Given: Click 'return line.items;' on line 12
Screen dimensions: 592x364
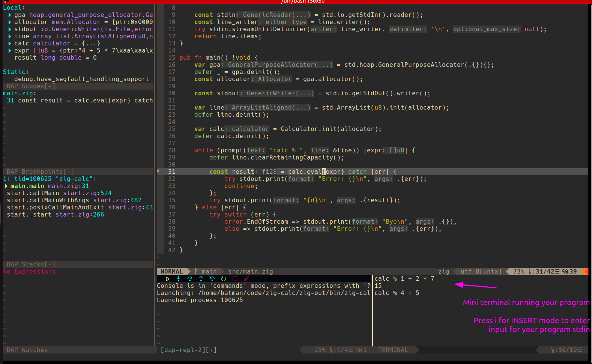Looking at the screenshot, I should coord(228,36).
